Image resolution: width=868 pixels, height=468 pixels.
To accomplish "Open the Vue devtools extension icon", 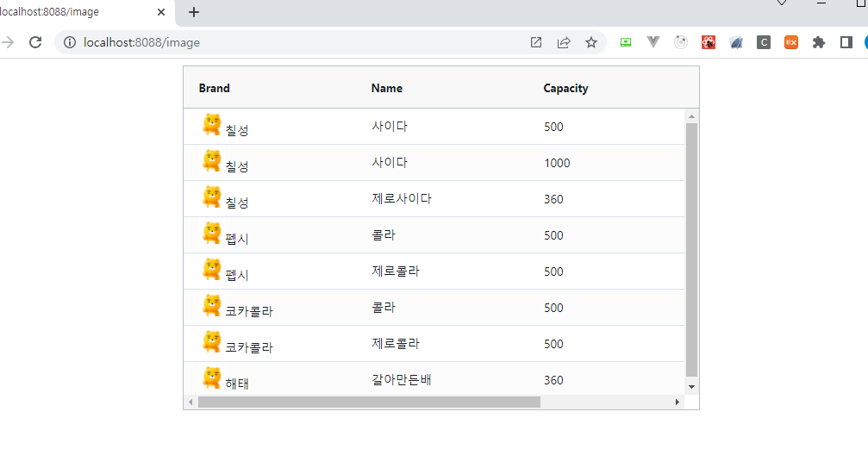I will [x=653, y=42].
